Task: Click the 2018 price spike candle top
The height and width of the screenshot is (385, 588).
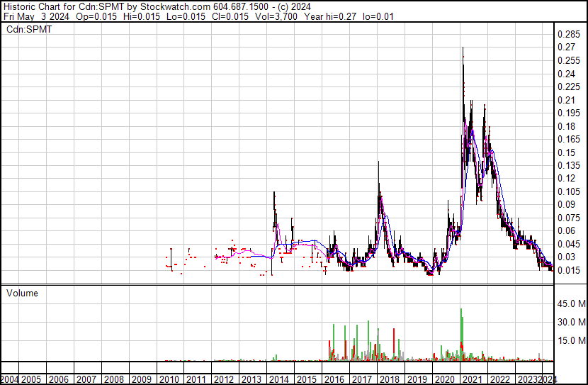Action: (379, 162)
